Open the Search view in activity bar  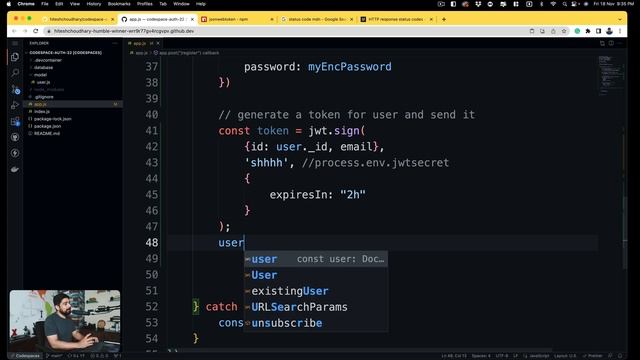15,73
